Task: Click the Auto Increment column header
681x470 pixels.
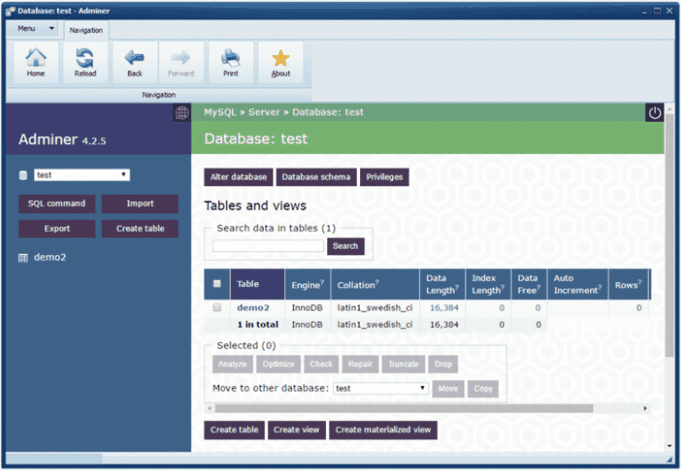Action: [578, 284]
